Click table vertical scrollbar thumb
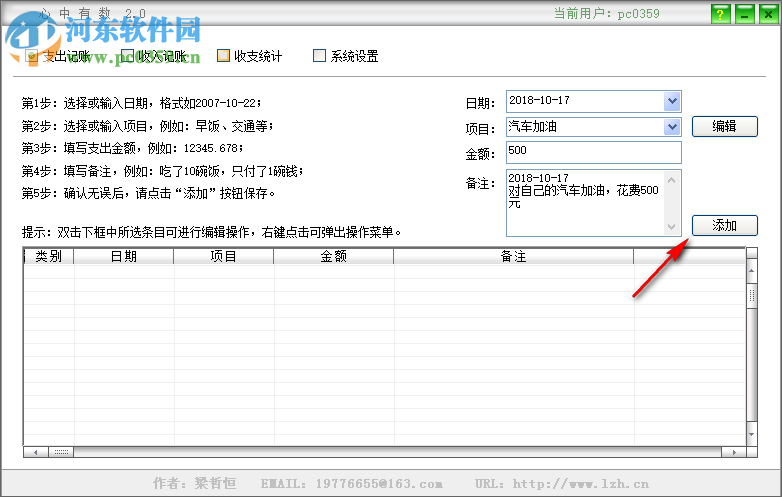The height and width of the screenshot is (497, 782). (752, 296)
